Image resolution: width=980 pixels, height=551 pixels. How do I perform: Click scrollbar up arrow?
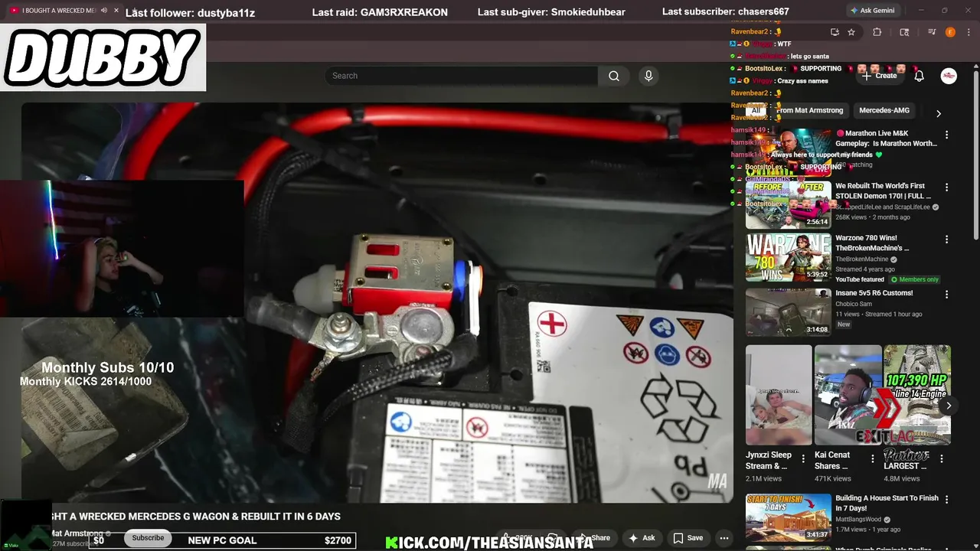(975, 67)
